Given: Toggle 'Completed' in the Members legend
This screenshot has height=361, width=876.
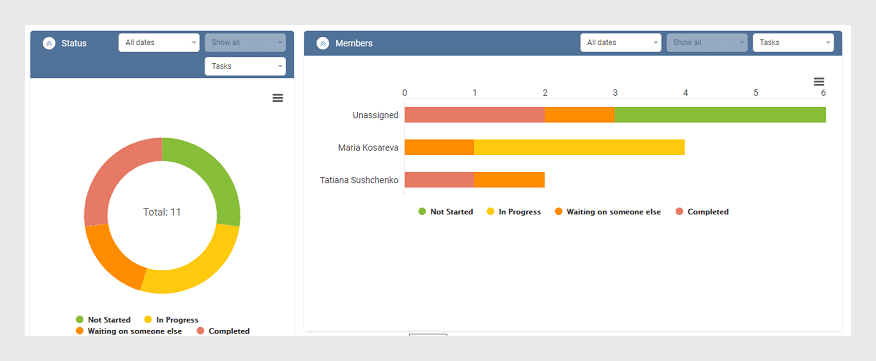Looking at the screenshot, I should 702,212.
